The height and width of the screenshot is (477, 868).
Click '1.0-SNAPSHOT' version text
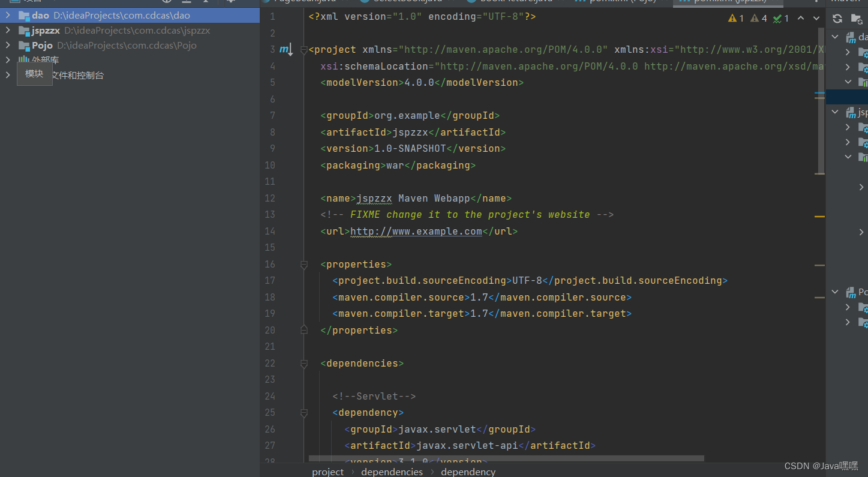pyautogui.click(x=410, y=149)
